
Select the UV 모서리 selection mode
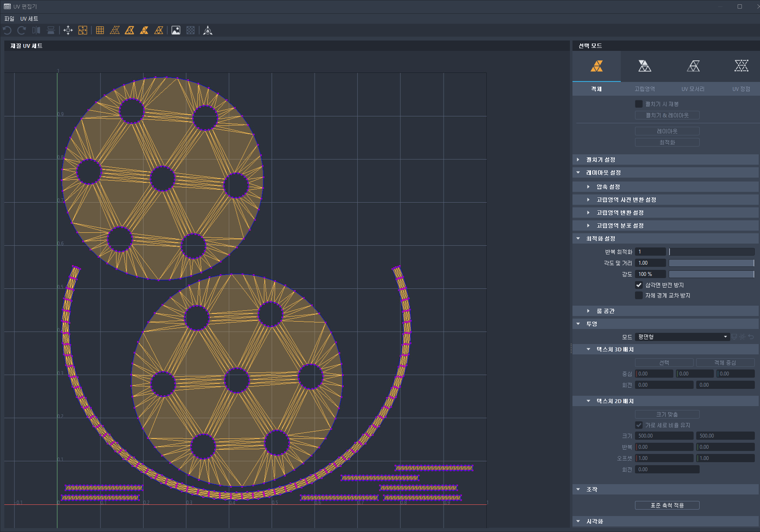click(x=693, y=72)
